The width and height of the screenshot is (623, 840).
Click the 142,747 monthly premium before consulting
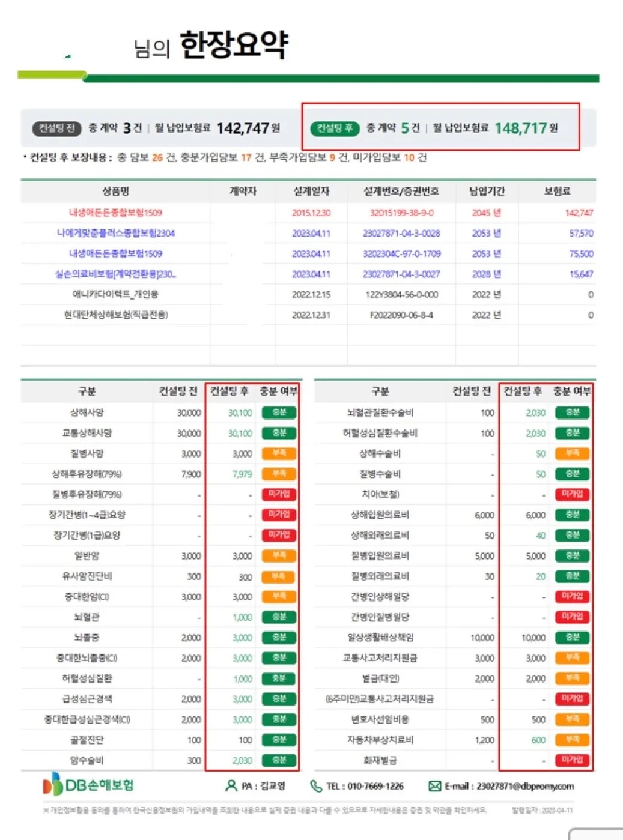[243, 128]
